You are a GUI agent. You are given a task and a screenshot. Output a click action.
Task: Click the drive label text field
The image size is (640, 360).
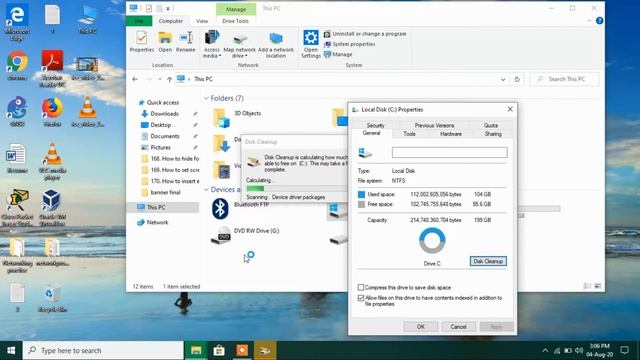pos(449,152)
